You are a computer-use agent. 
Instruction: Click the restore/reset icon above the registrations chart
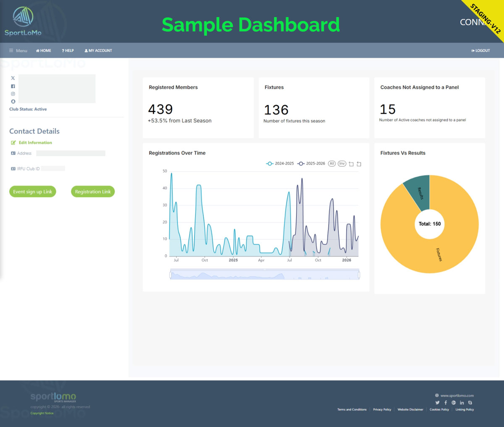point(359,164)
